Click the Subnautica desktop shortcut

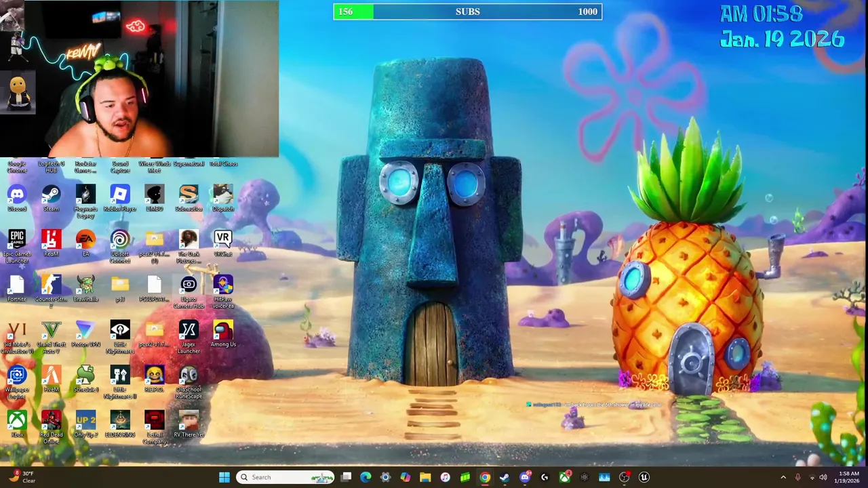(x=189, y=198)
